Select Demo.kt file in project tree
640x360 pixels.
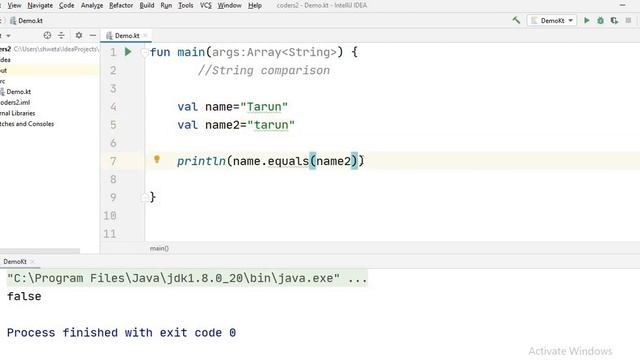[16, 92]
